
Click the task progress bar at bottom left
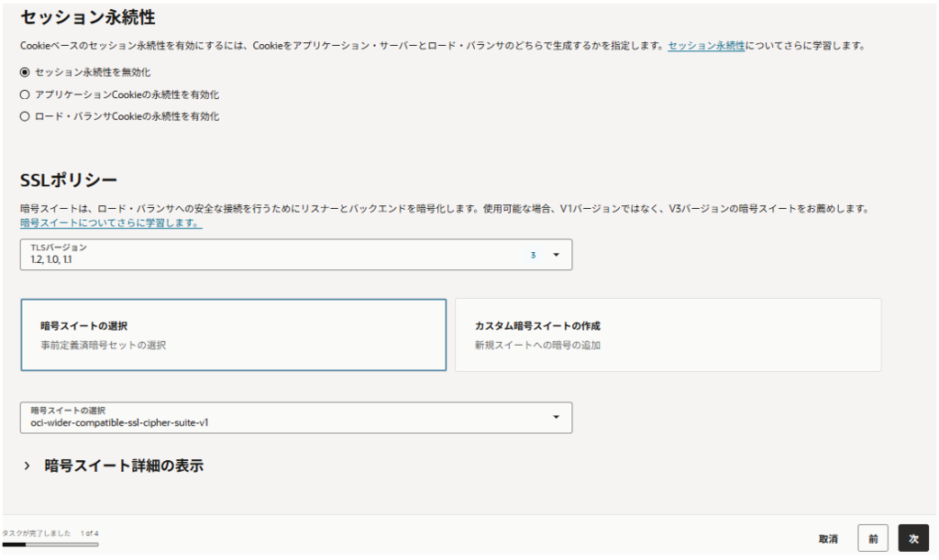pos(50,544)
